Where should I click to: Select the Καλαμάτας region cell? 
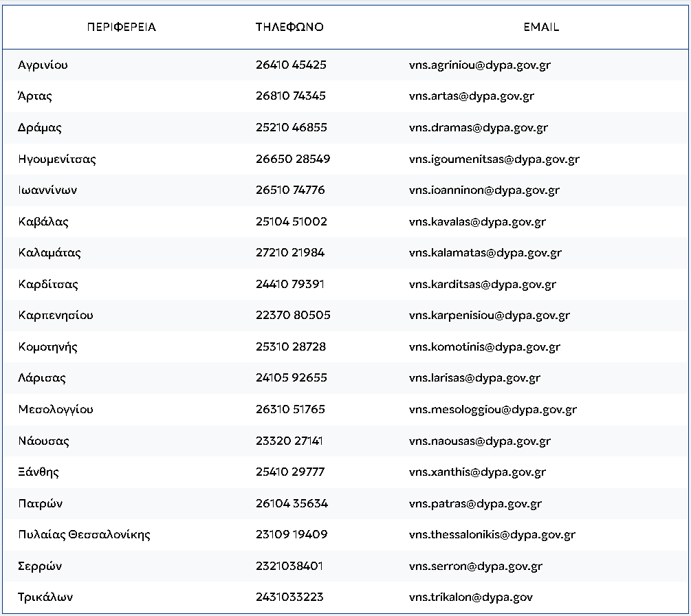pos(50,252)
